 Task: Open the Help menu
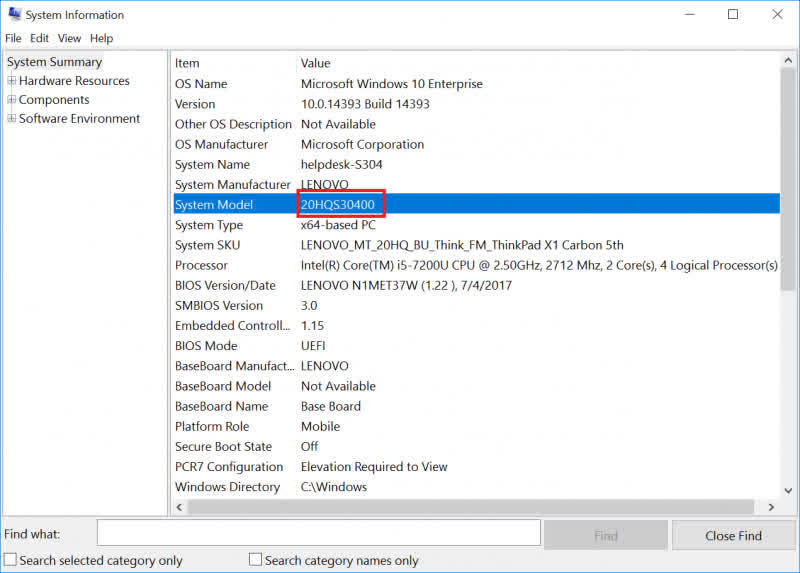pyautogui.click(x=102, y=38)
